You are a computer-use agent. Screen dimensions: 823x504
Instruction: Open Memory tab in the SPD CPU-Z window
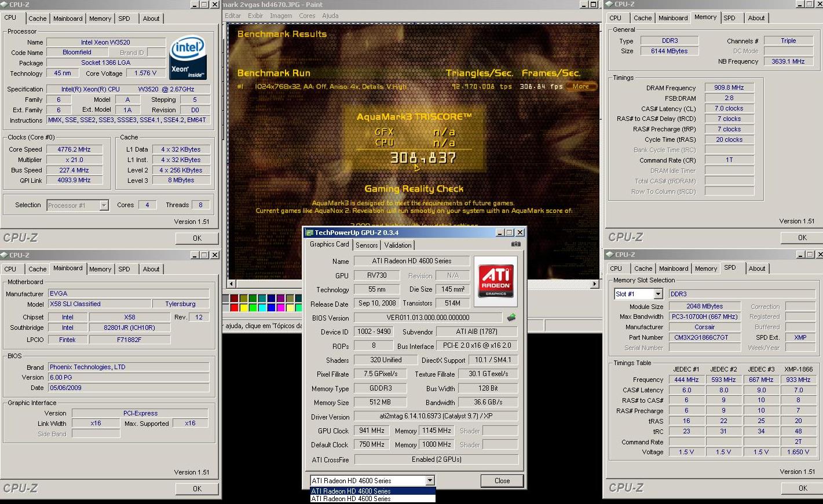[x=706, y=268]
